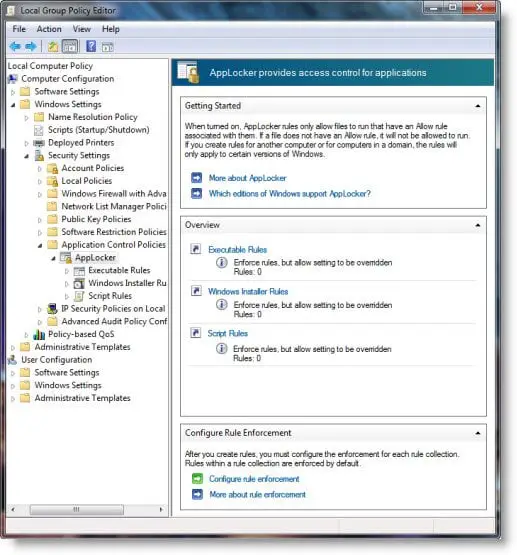Click the IP Security Policies computer icon
The width and height of the screenshot is (517, 555).
52,309
